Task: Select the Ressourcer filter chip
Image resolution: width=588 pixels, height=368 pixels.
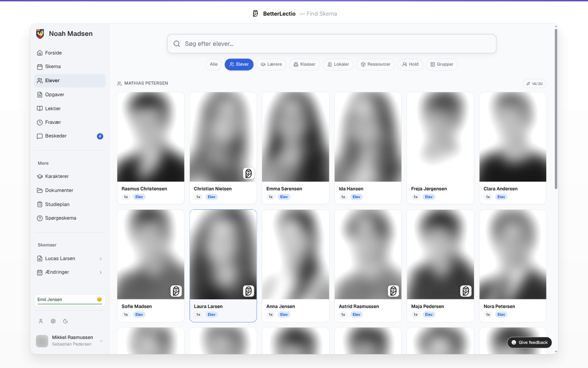Action: pyautogui.click(x=375, y=64)
